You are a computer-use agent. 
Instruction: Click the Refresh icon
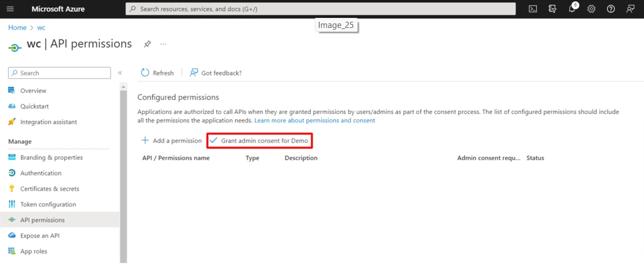pos(145,73)
